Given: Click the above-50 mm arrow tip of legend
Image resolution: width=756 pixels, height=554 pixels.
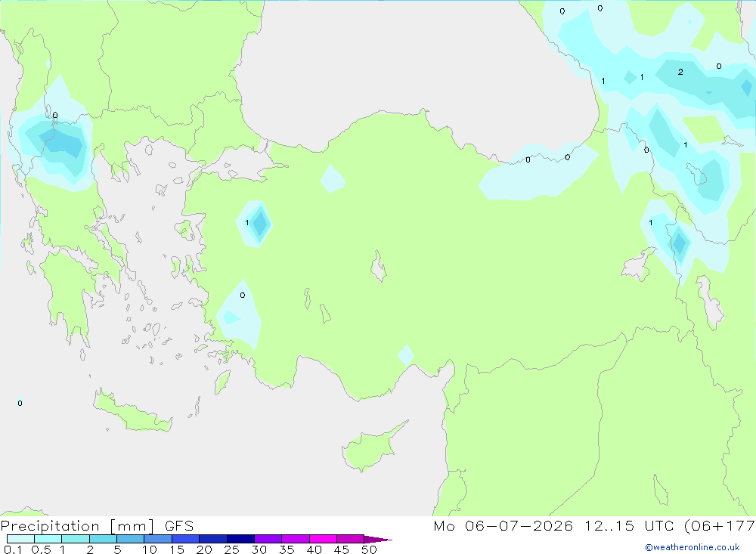Looking at the screenshot, I should 377,539.
